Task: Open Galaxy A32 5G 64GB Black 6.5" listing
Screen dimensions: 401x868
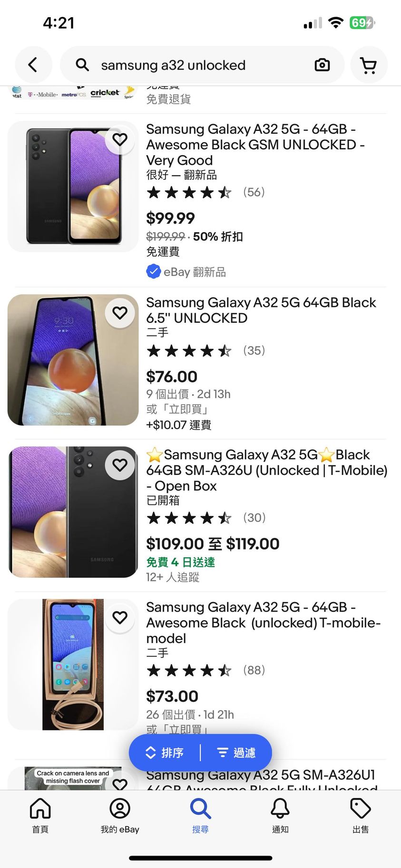Action: pyautogui.click(x=261, y=310)
